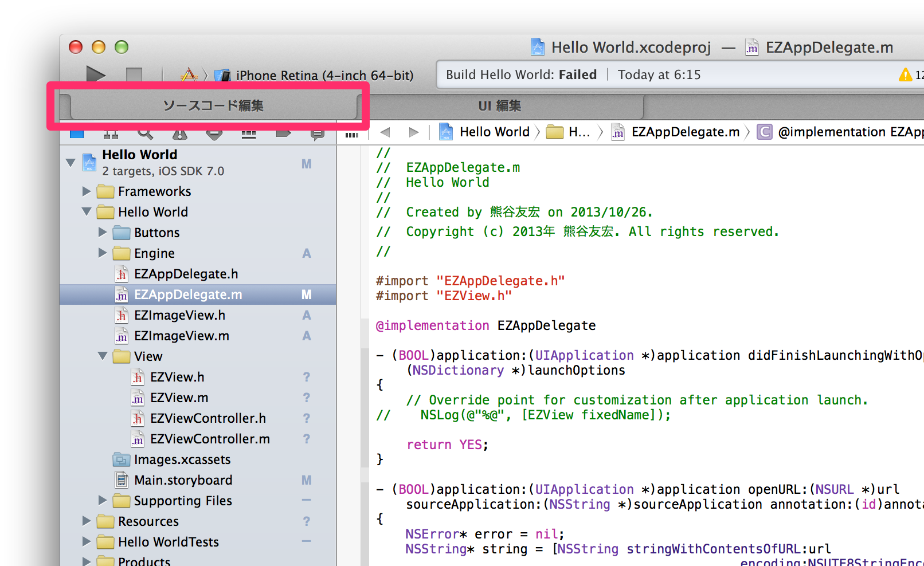Viewport: 924px width, 566px height.
Task: Select the Frameworks folder row
Action: 198,191
